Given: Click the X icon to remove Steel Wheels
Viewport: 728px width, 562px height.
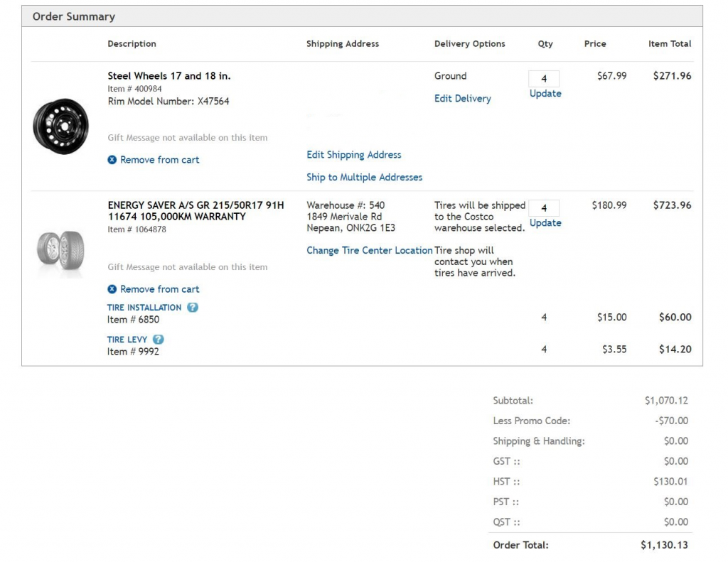Looking at the screenshot, I should pos(112,160).
